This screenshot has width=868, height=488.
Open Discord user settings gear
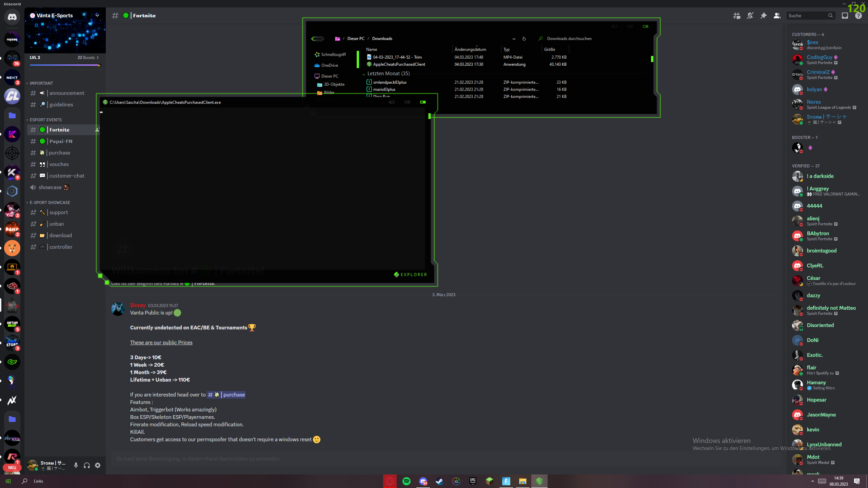click(x=98, y=465)
